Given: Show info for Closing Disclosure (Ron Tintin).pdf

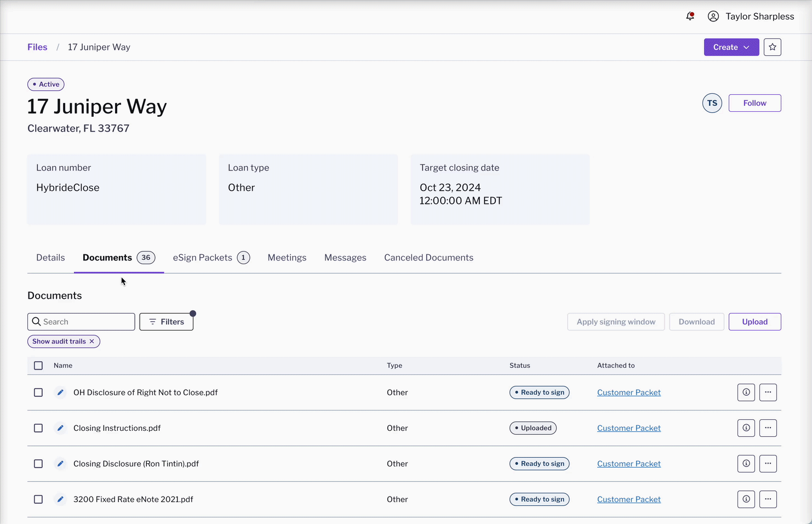Looking at the screenshot, I should coord(746,464).
